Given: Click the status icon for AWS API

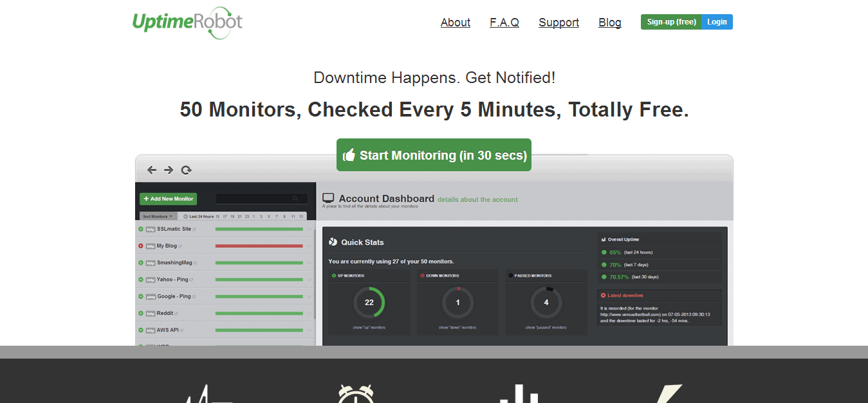Looking at the screenshot, I should (141, 330).
